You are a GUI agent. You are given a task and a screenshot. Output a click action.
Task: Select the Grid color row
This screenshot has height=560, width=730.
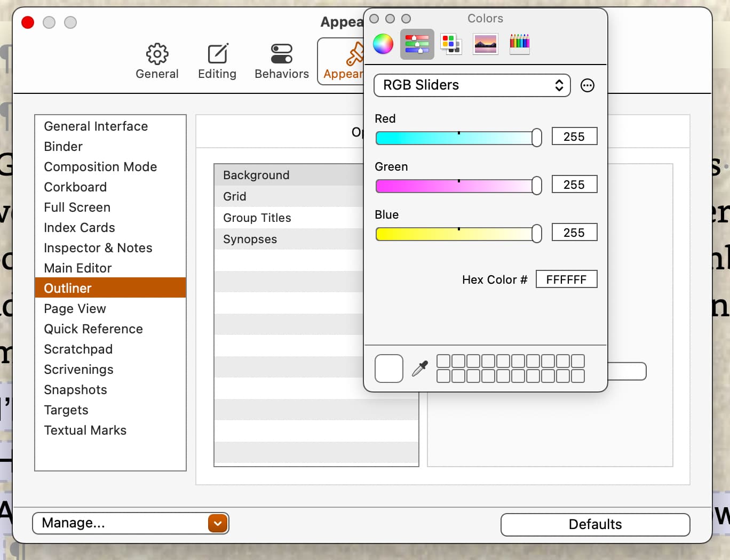[x=289, y=196]
